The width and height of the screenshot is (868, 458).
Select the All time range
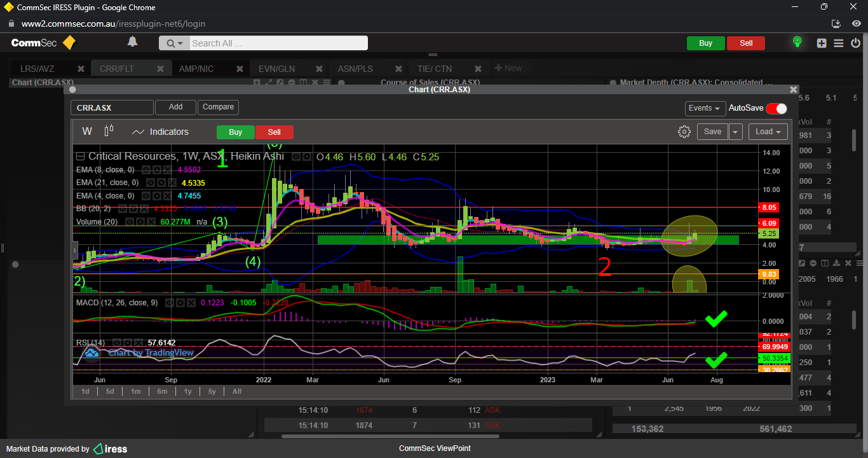coord(237,391)
